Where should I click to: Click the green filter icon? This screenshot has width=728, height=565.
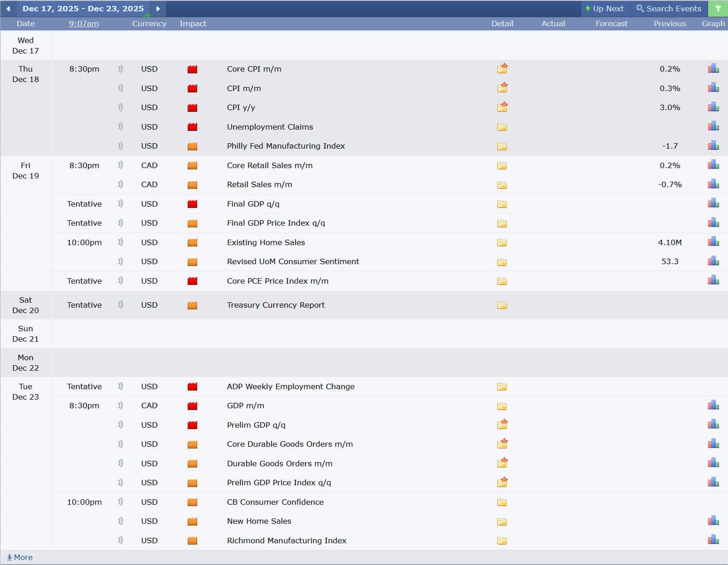coord(718,9)
